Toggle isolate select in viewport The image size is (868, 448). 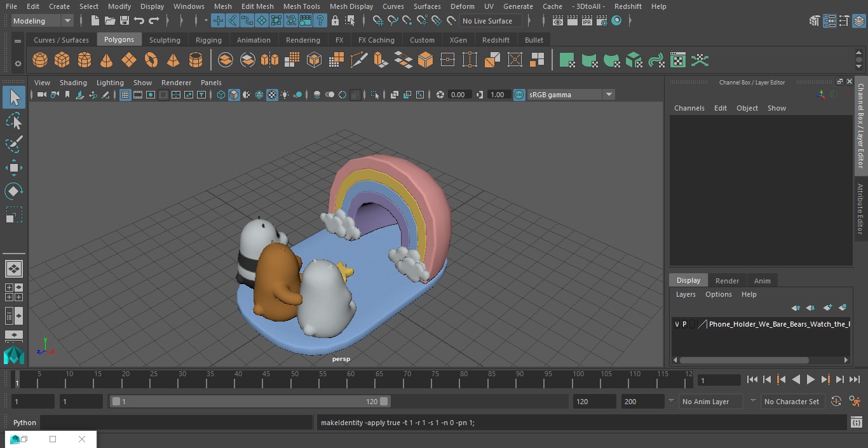point(375,95)
